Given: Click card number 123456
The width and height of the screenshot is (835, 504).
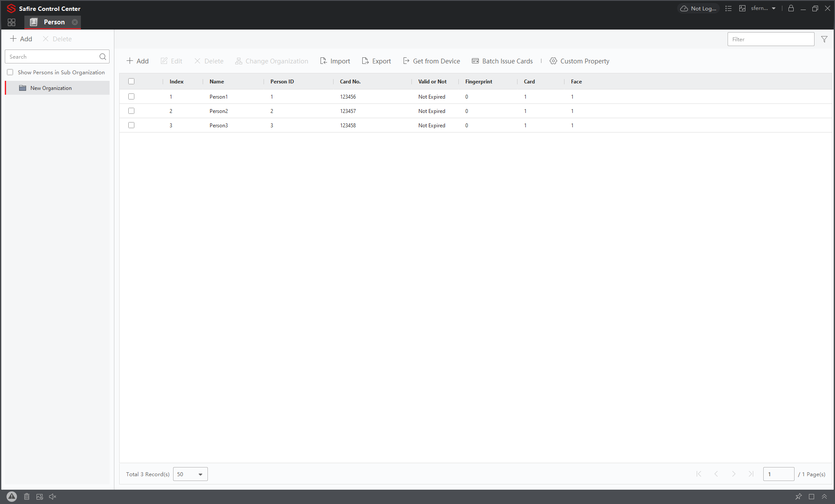Looking at the screenshot, I should [x=348, y=96].
